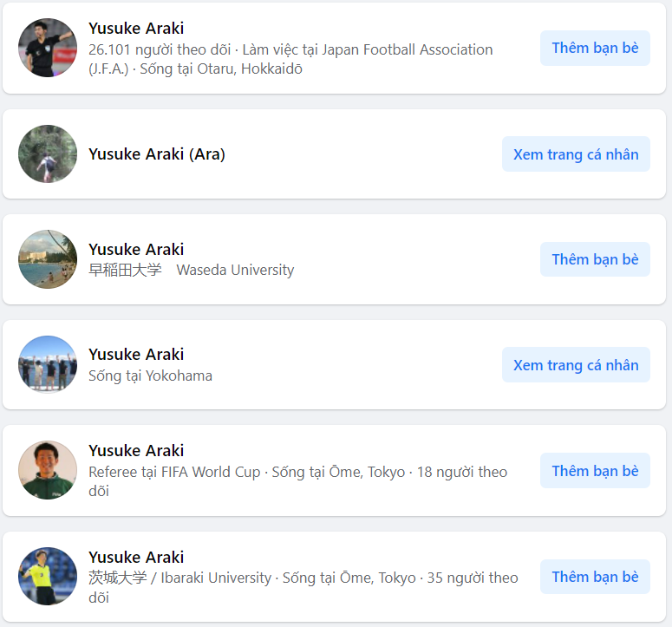672x627 pixels.
Task: Click the 早稲田大学 Waseda University description text
Action: pos(191,270)
